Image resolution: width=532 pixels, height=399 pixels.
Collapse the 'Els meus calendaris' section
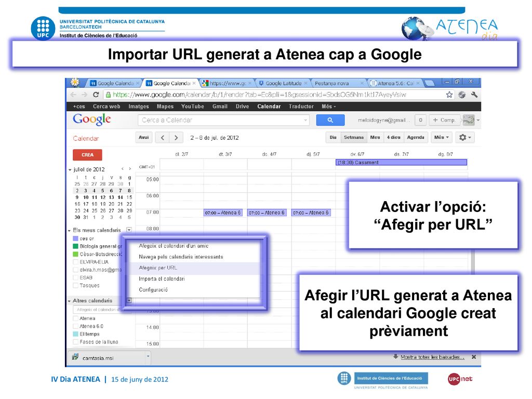click(69, 230)
